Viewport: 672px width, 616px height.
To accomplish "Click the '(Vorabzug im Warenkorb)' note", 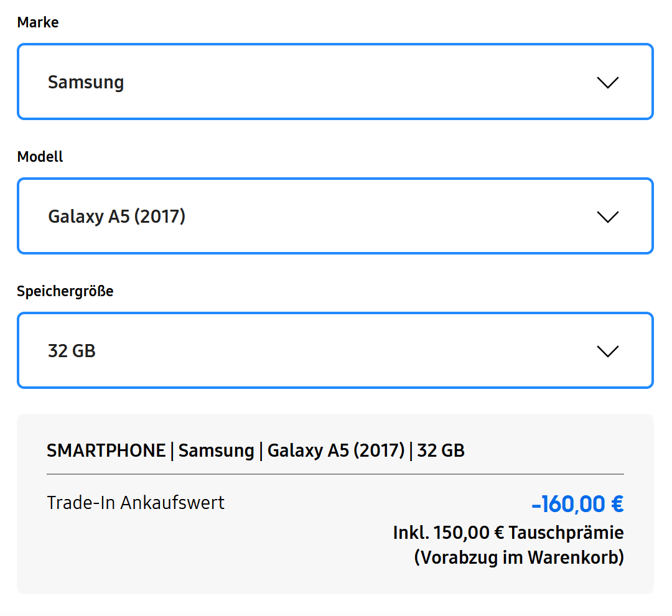I will point(519,558).
